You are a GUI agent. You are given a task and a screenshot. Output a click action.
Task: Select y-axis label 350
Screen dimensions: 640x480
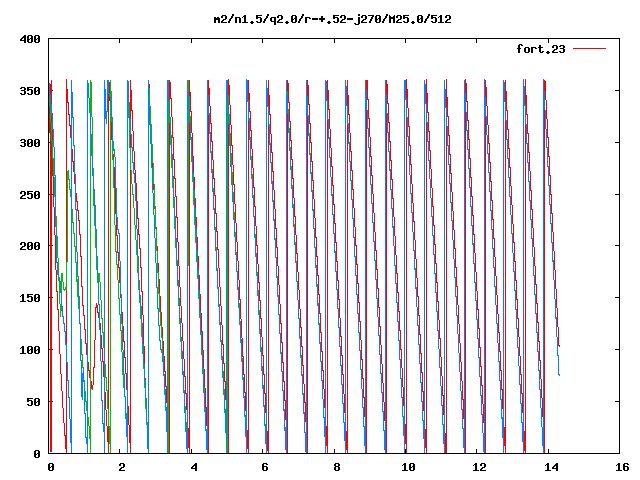coord(30,91)
